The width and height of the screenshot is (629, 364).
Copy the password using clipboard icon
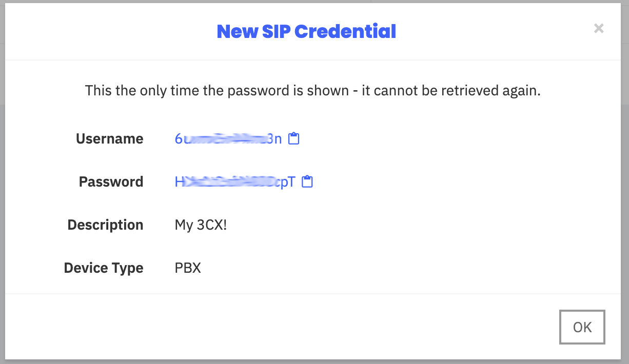pos(307,181)
